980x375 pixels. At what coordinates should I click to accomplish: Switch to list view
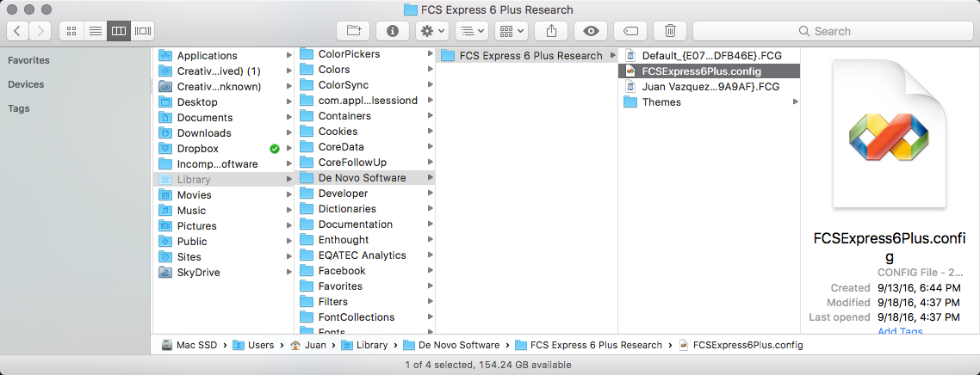point(95,31)
